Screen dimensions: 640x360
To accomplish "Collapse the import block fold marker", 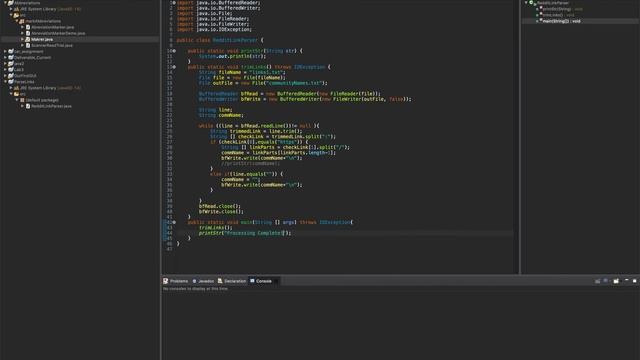I will point(174,2).
